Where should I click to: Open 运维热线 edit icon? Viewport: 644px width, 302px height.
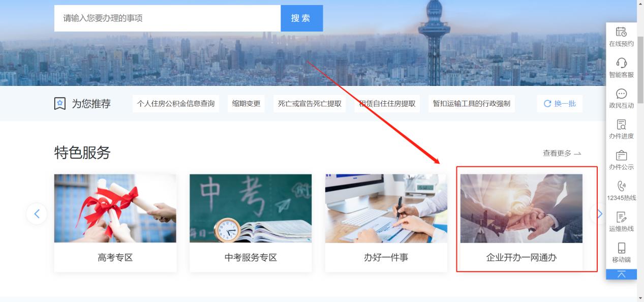[x=621, y=217]
